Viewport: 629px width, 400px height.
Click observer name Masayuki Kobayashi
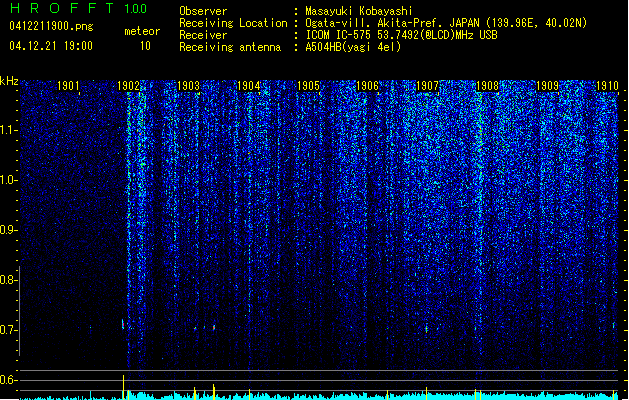point(359,11)
